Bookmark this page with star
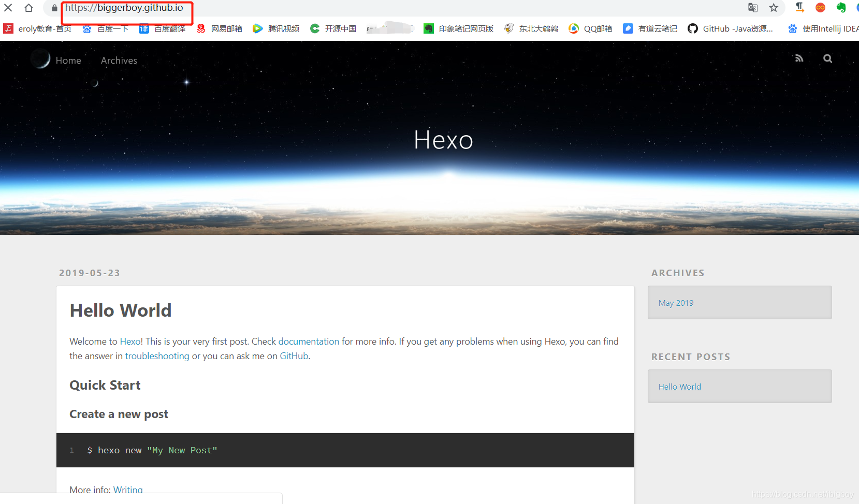859x504 pixels. (774, 8)
